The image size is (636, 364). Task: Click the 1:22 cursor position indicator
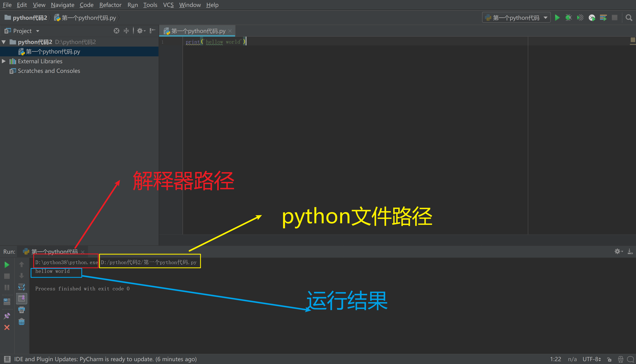point(555,359)
